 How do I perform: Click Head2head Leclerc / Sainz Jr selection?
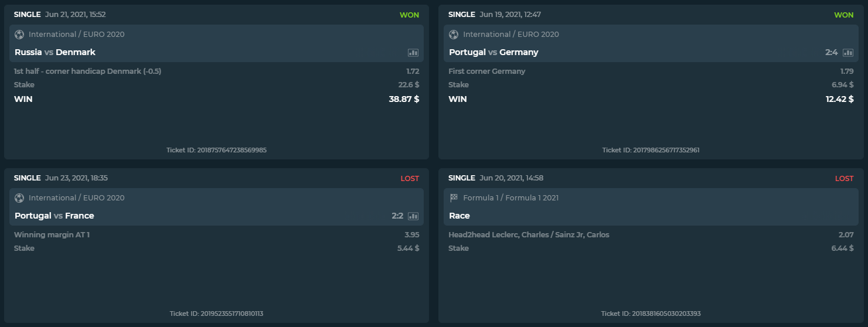pyautogui.click(x=529, y=235)
